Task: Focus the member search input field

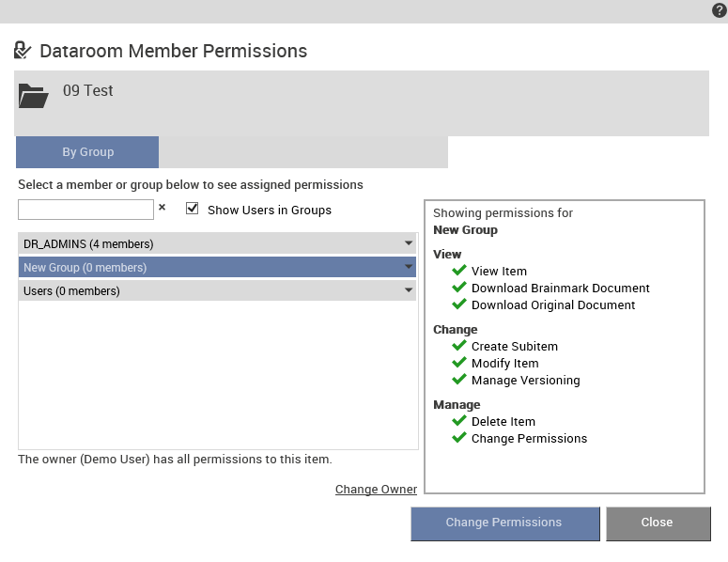Action: (85, 210)
